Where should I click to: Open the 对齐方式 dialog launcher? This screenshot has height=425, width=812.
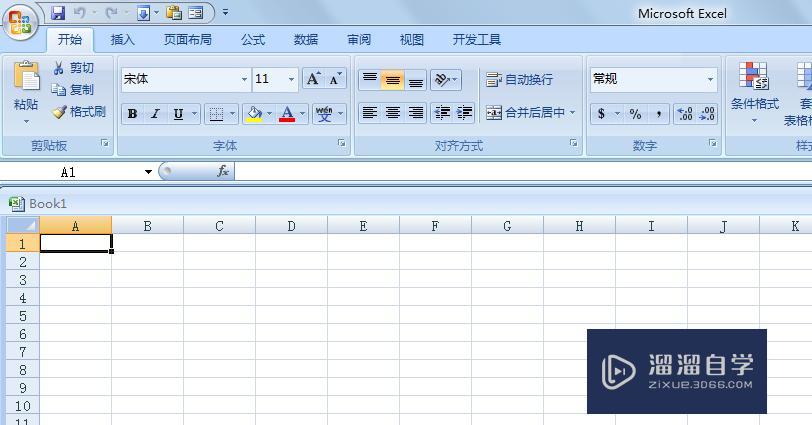(x=573, y=143)
